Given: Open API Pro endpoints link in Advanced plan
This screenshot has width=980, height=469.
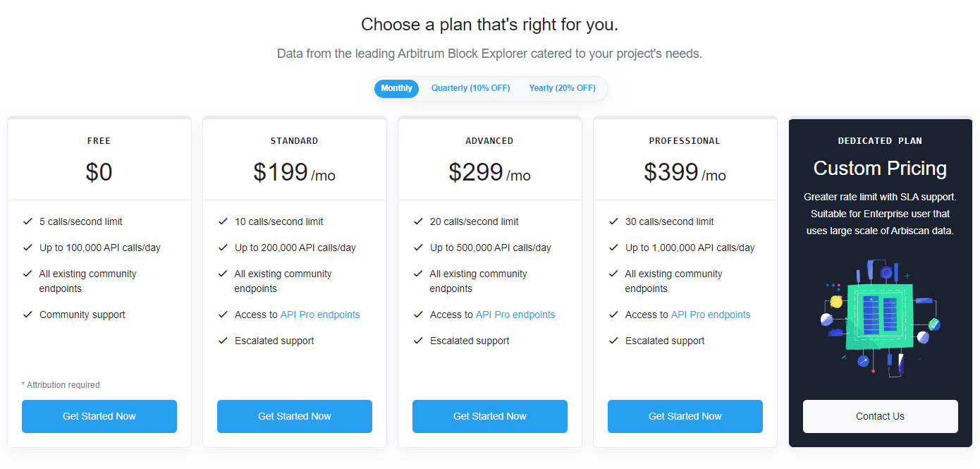Looking at the screenshot, I should [515, 315].
